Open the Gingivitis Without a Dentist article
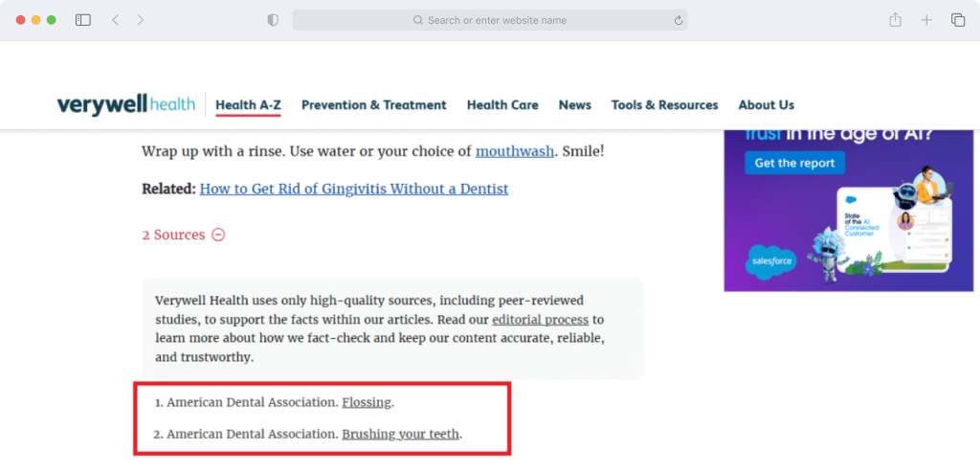The width and height of the screenshot is (980, 473). pos(354,189)
